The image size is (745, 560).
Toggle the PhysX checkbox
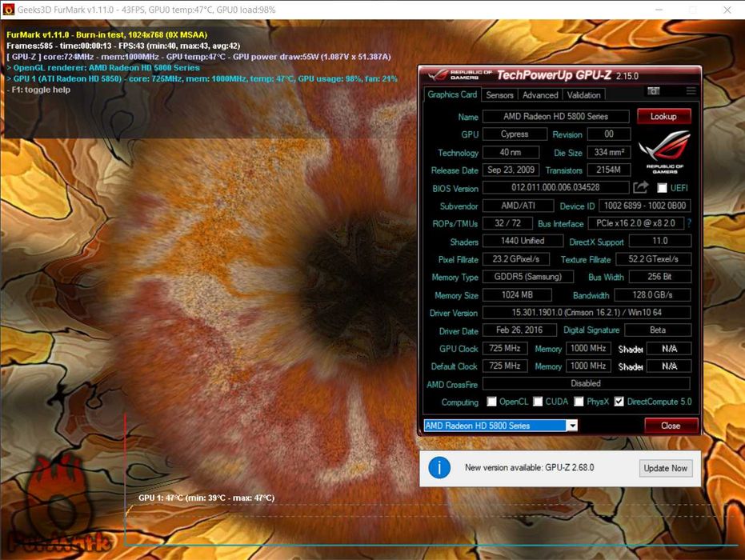coord(579,402)
